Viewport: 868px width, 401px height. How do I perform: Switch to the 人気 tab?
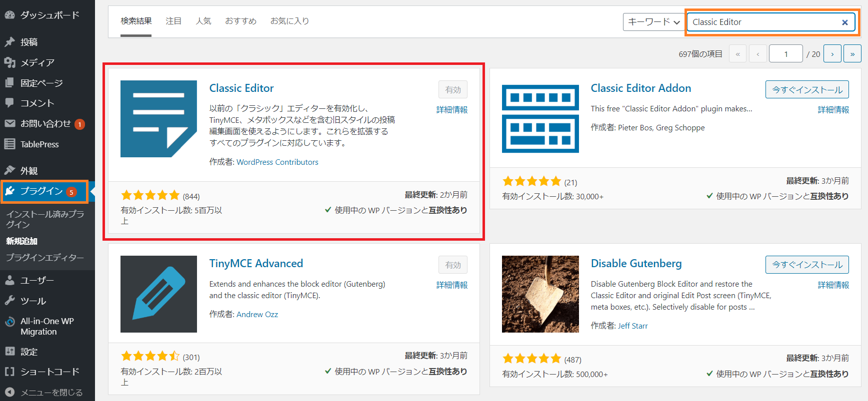(x=203, y=21)
